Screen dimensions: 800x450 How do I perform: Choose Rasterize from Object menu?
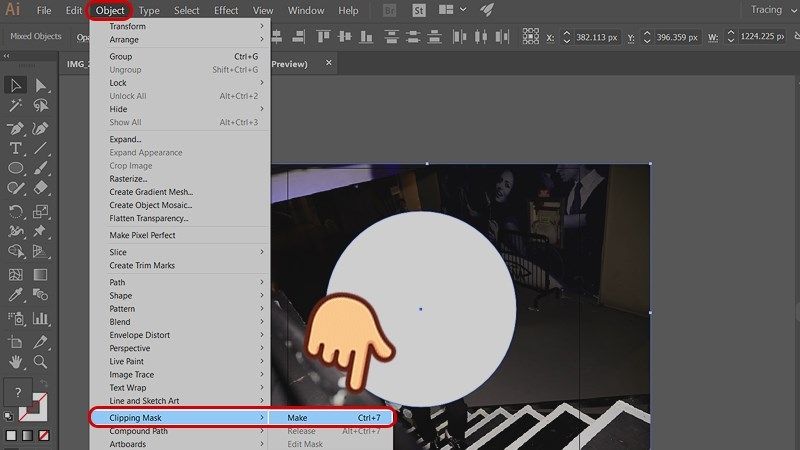pos(180,179)
